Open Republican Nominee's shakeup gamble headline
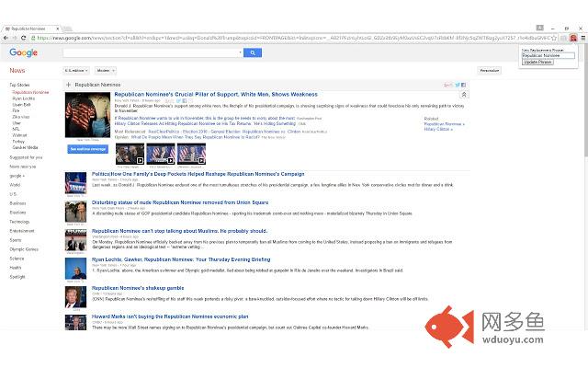This screenshot has width=588, height=368. [x=138, y=288]
